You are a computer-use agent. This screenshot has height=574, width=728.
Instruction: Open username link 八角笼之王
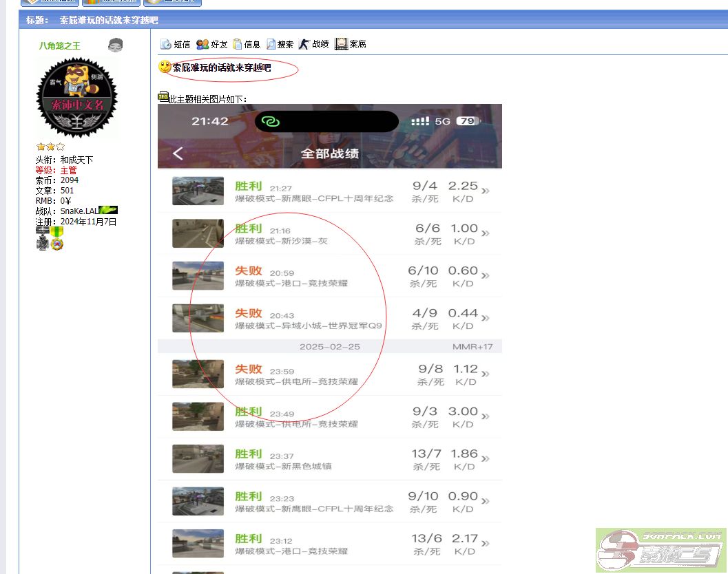[59, 46]
